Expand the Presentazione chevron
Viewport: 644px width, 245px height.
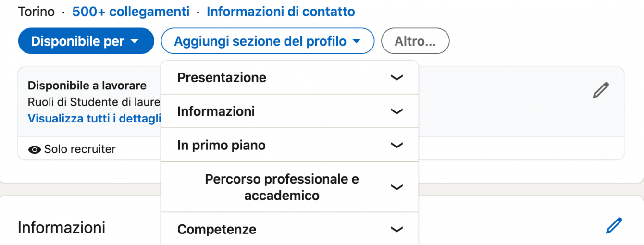(x=396, y=78)
